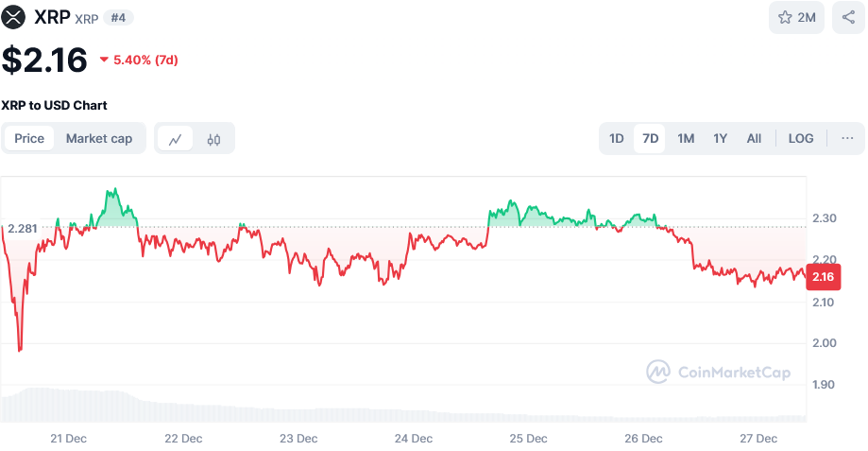Select the Price chart toggle

tap(29, 138)
